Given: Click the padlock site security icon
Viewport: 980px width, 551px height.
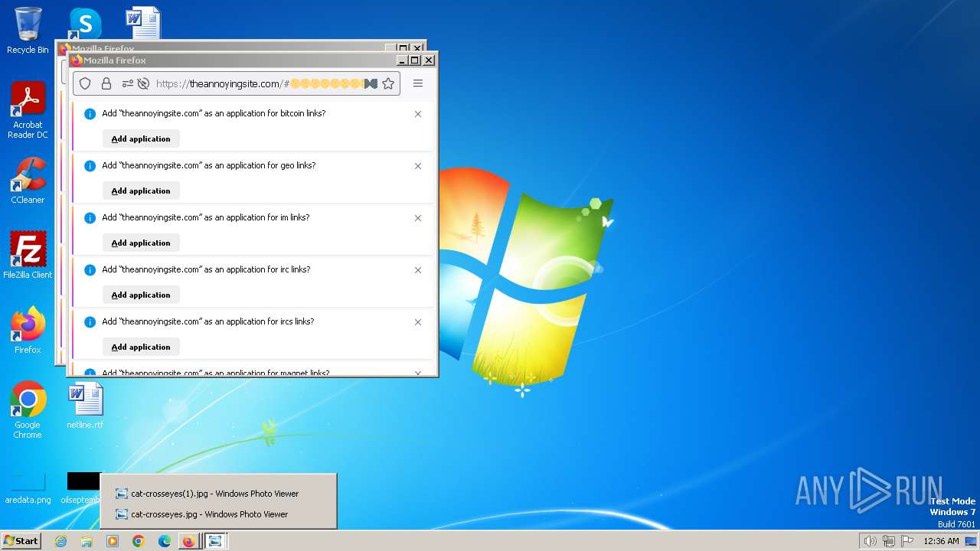Looking at the screenshot, I should (106, 83).
